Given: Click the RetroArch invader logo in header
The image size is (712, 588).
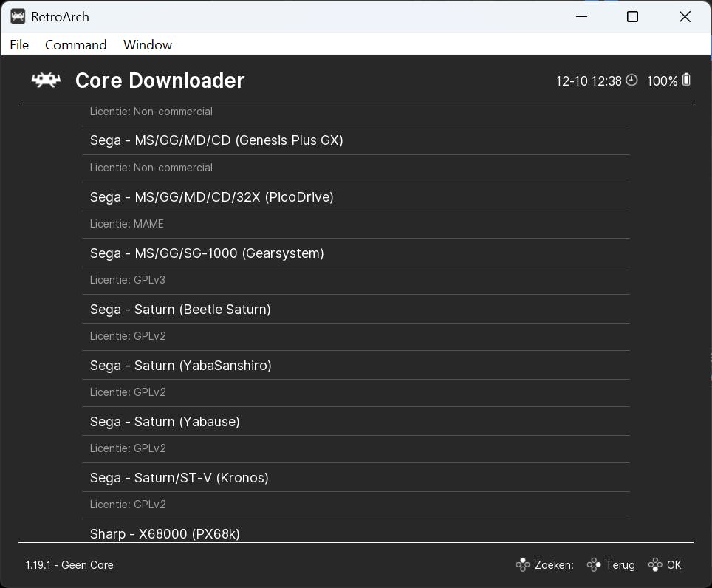Looking at the screenshot, I should (46, 81).
